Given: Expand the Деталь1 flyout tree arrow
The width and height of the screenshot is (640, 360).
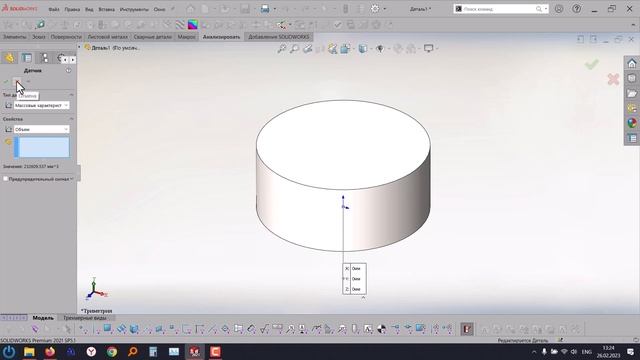Looking at the screenshot, I should tap(79, 47).
